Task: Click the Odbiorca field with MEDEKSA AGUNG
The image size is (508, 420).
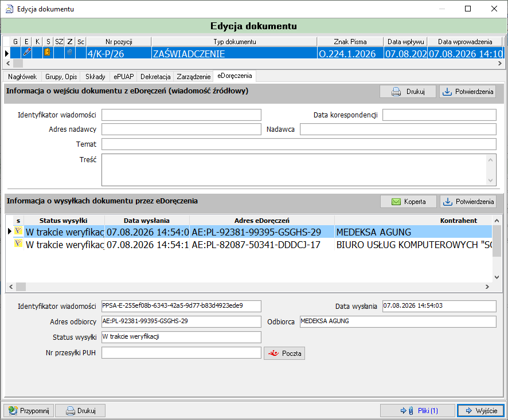Action: coord(398,321)
